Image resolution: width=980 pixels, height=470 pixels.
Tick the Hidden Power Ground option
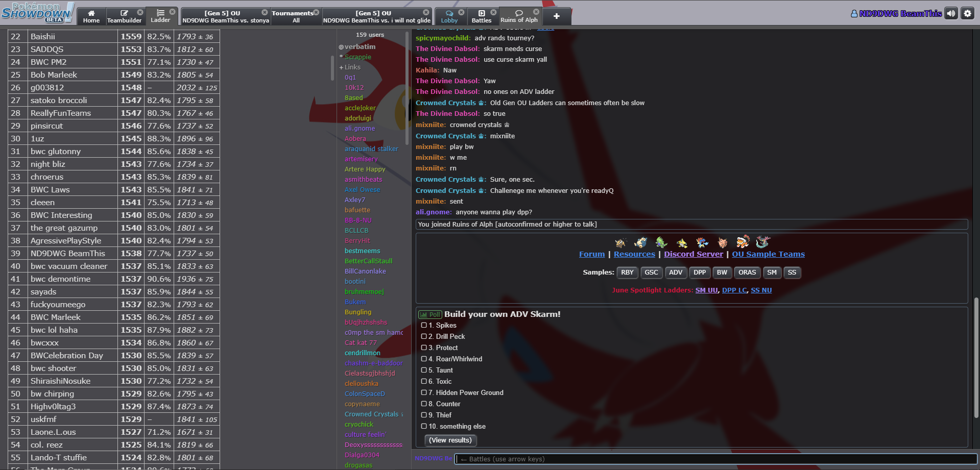424,393
